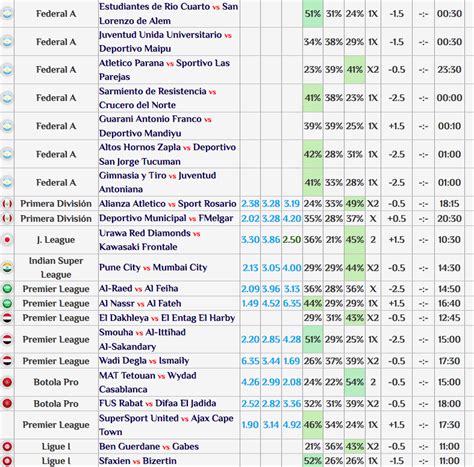Click Tunisia flag in Sfaxien row
The image size is (474, 467).
[x=7, y=461]
